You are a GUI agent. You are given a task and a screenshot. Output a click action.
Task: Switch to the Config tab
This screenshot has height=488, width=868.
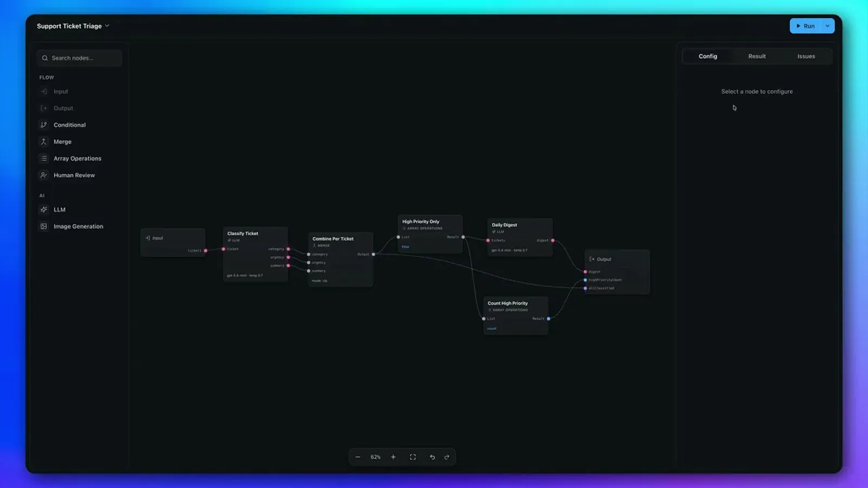(708, 56)
